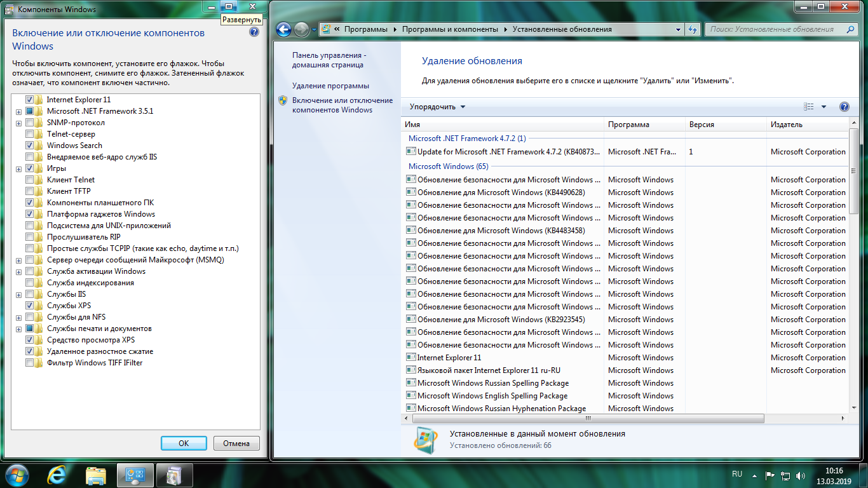The width and height of the screenshot is (868, 488).
Task: Sort by the Версия column header
Action: click(726, 125)
